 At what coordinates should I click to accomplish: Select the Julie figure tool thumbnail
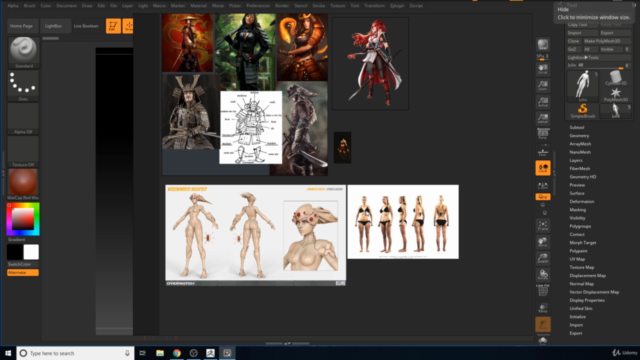582,86
